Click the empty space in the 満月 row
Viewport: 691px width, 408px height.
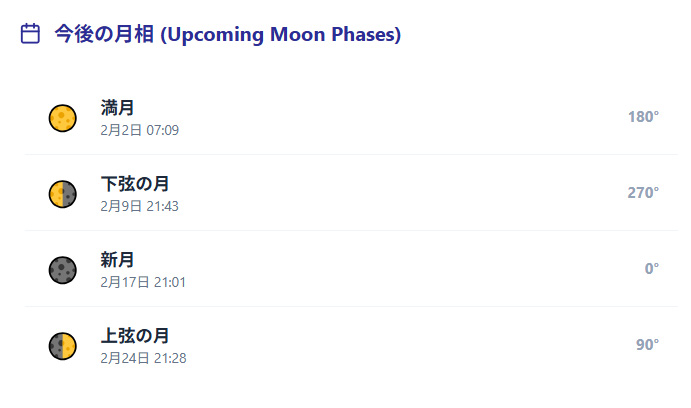click(x=400, y=117)
